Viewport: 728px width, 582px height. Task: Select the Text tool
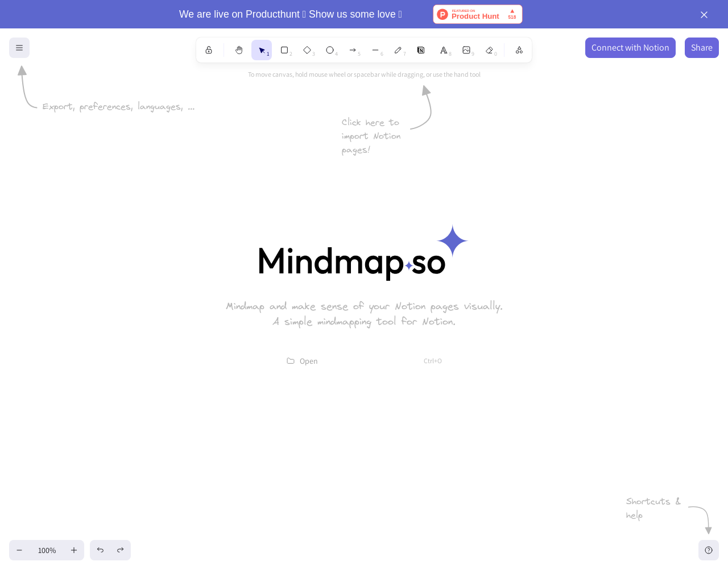click(x=444, y=50)
